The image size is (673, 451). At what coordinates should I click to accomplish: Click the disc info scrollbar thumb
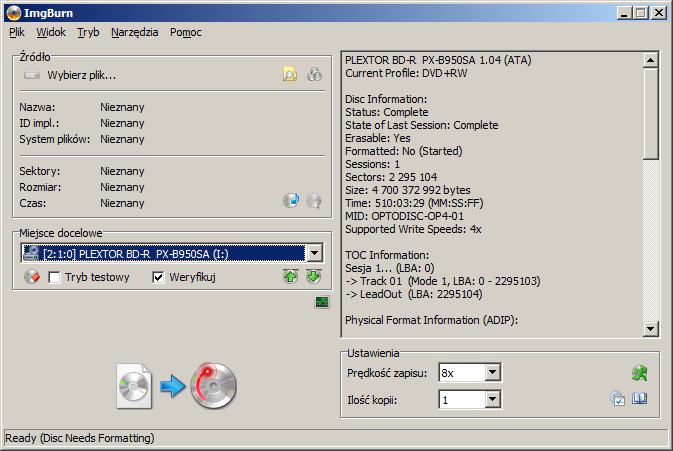click(651, 114)
